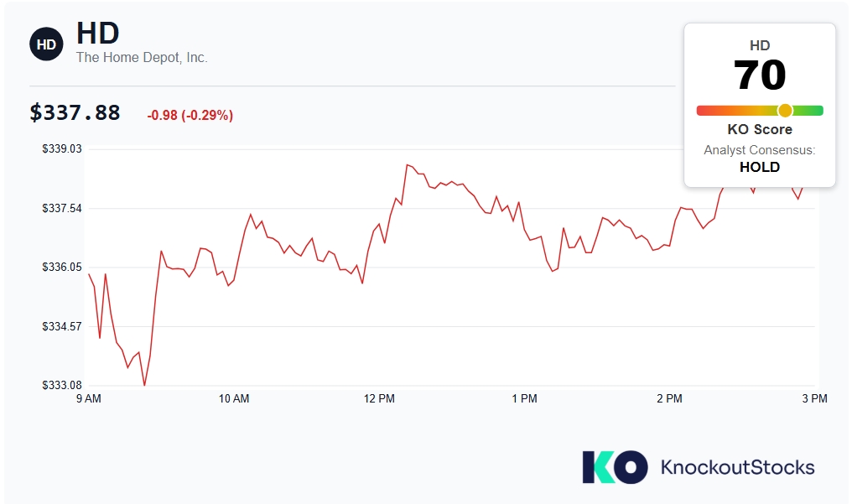Select 'The Home Depot, Inc.' company name

(142, 58)
